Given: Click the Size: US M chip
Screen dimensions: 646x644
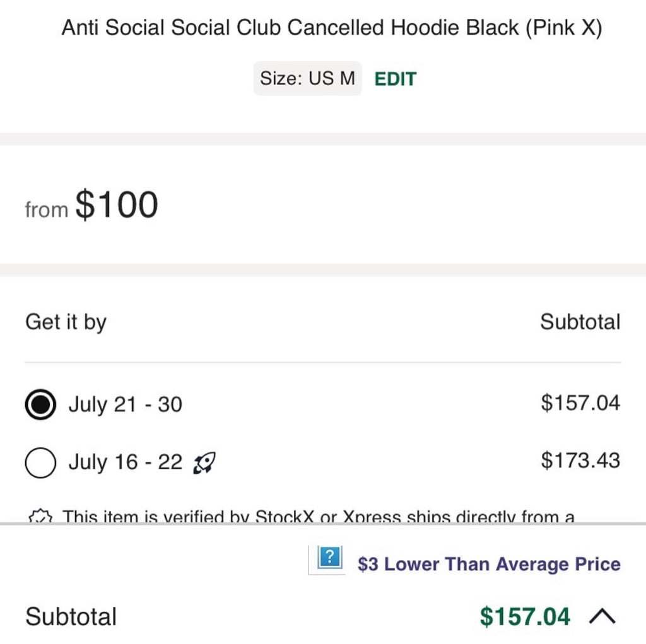Looking at the screenshot, I should [x=307, y=78].
